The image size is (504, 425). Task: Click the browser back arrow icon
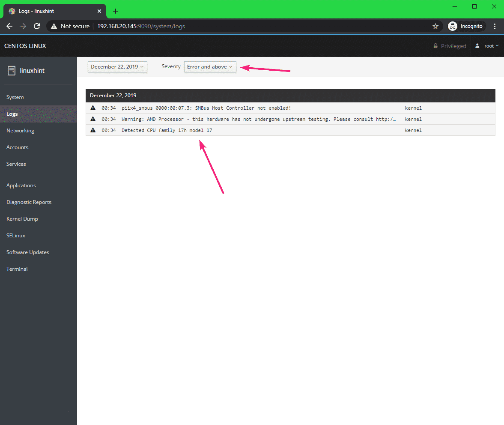coord(9,26)
